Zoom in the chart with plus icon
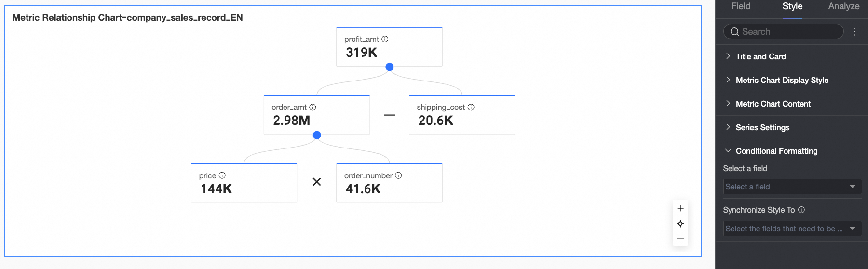The image size is (868, 269). click(x=680, y=208)
